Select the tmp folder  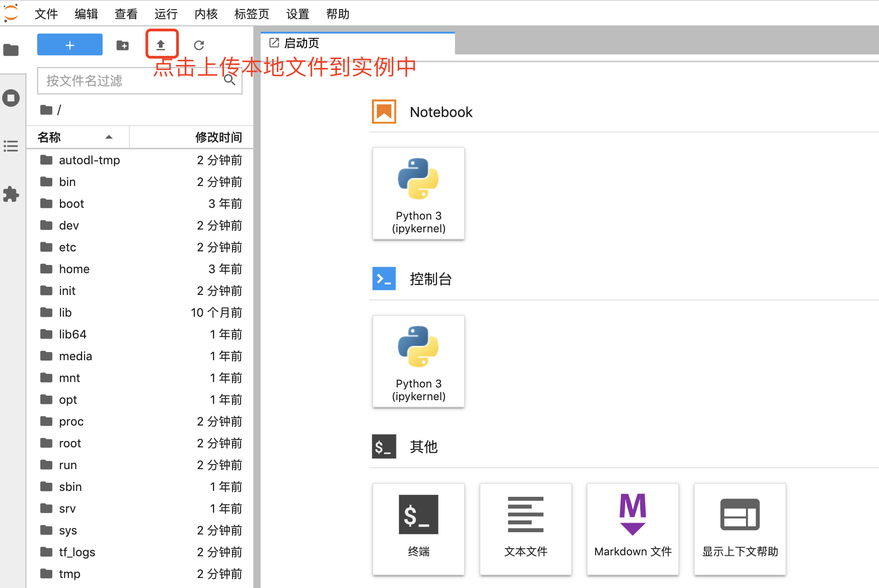(140, 574)
